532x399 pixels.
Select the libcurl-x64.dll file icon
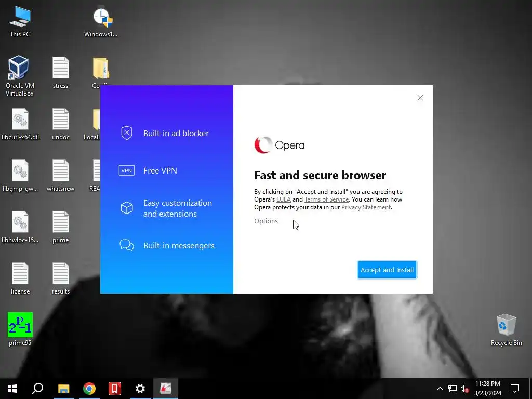(20, 124)
